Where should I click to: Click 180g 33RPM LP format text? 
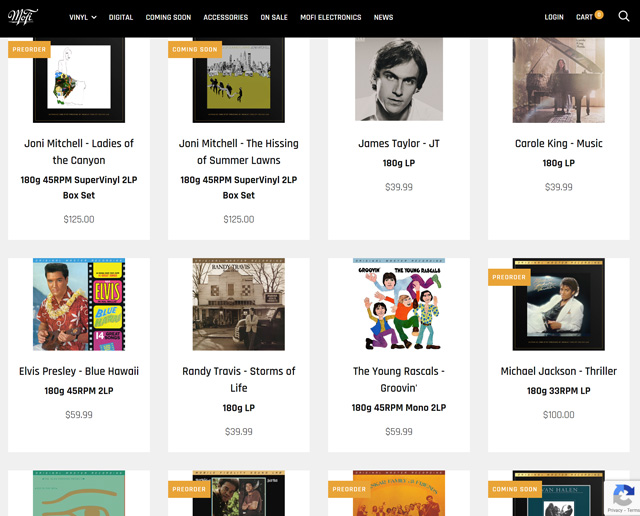[x=558, y=391]
